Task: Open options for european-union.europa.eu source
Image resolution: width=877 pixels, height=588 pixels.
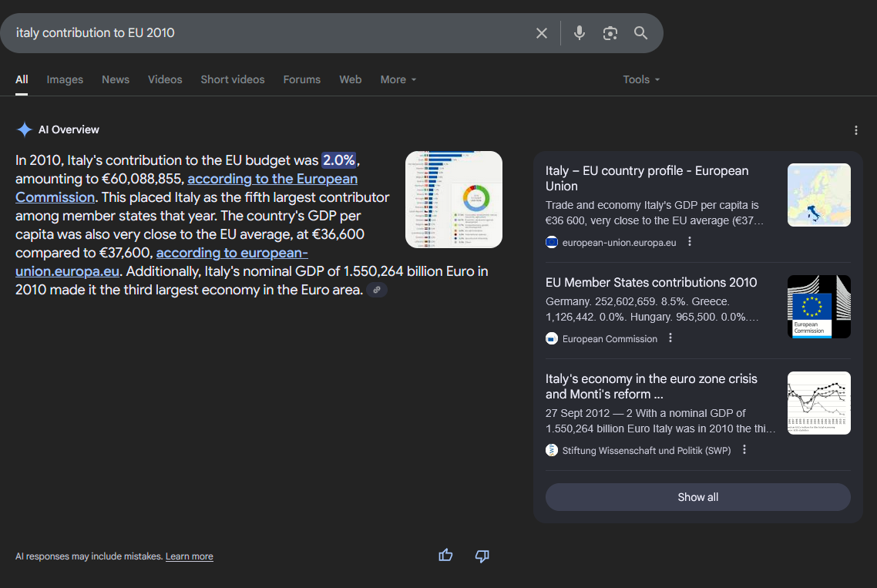Action: tap(690, 242)
